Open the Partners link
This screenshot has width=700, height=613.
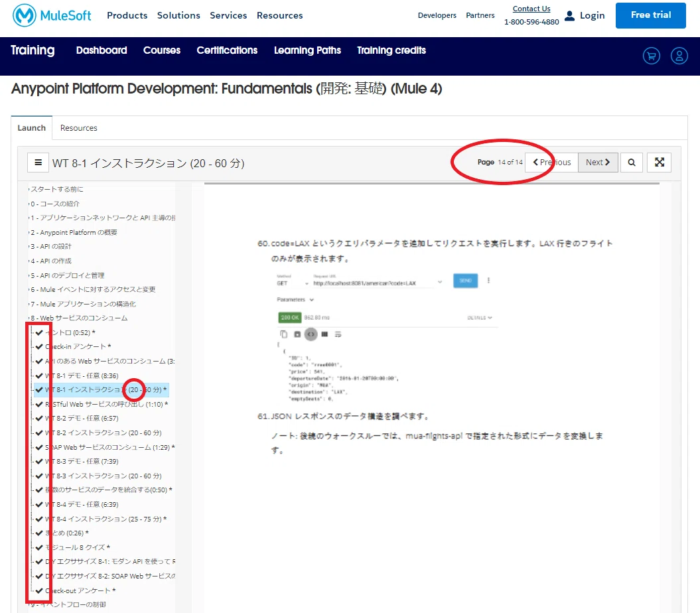[480, 15]
